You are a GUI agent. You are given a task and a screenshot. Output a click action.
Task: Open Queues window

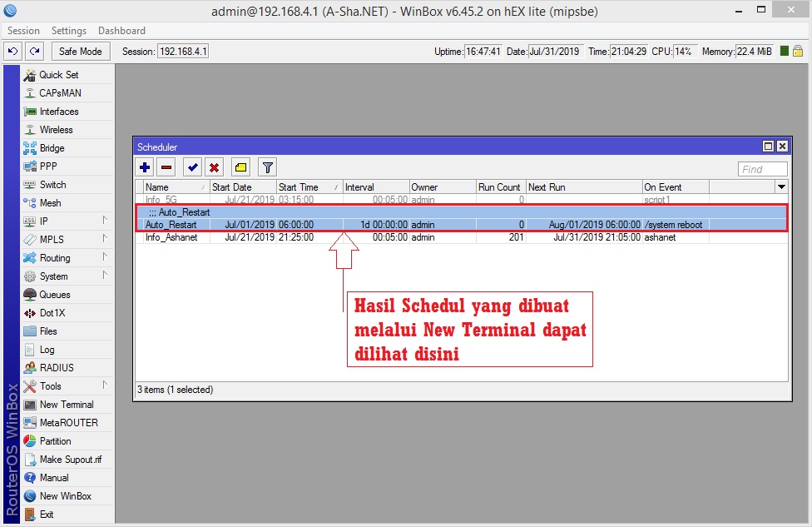pos(54,295)
